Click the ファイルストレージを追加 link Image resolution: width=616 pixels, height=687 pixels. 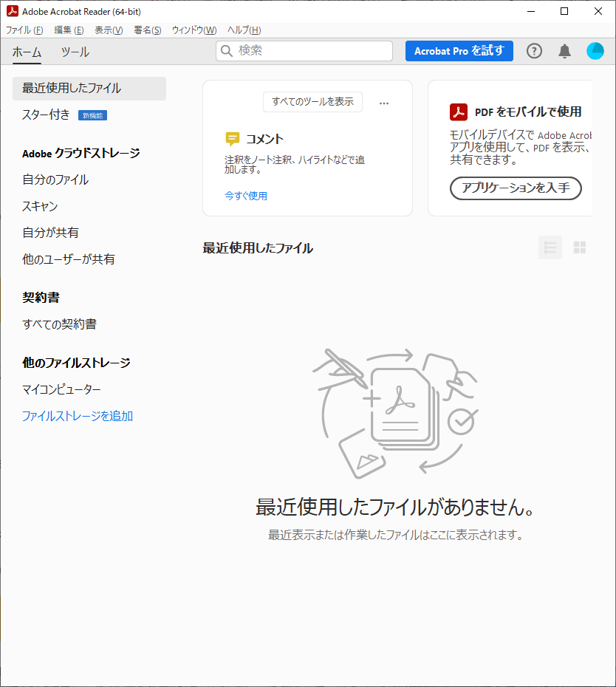[77, 416]
